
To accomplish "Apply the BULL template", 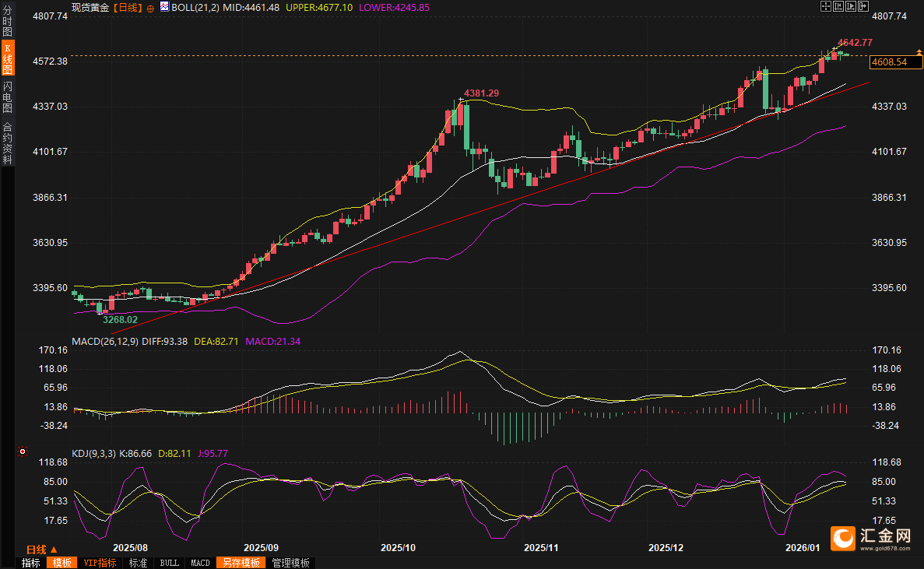I will click(x=169, y=563).
